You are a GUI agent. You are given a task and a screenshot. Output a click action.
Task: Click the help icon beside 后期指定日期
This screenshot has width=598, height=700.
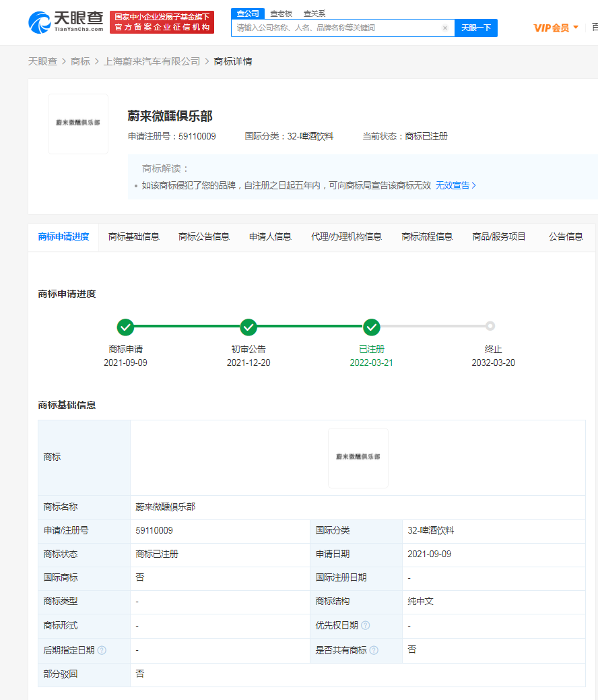tap(102, 650)
